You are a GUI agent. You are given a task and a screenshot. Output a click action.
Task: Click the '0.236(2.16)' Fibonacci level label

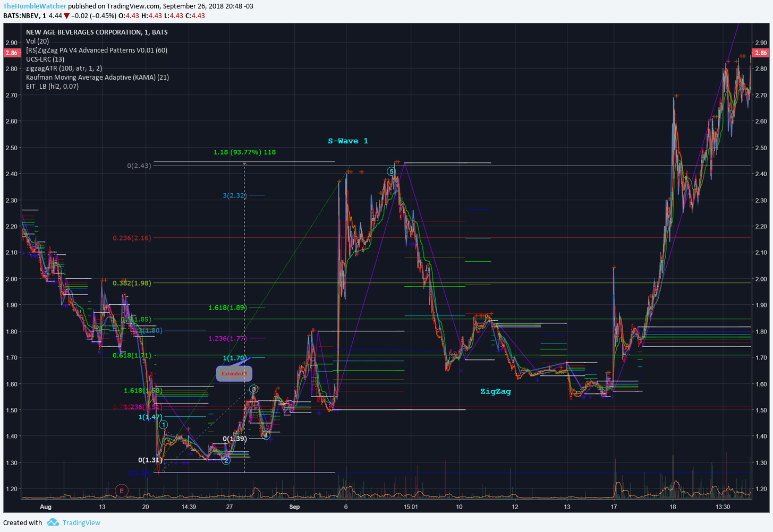point(132,238)
